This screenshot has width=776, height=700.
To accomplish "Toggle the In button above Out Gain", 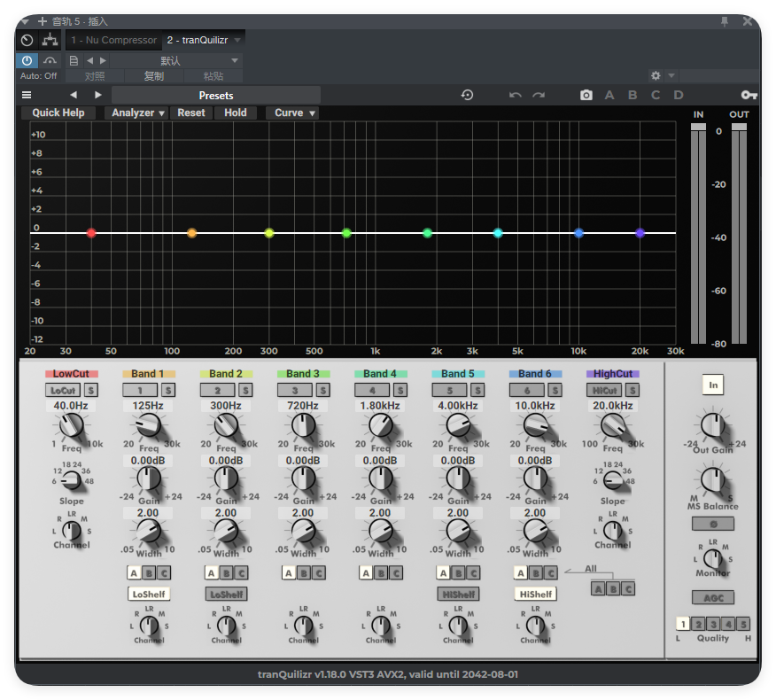I will [x=713, y=385].
